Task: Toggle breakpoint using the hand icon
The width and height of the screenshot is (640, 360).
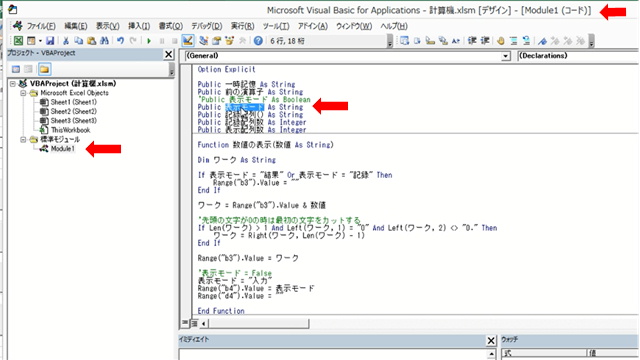Action: pyautogui.click(x=501, y=40)
